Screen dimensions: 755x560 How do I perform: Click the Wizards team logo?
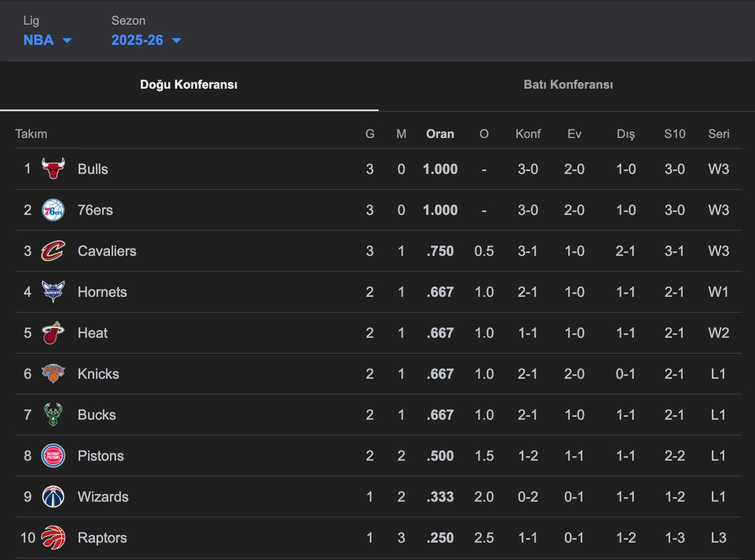pos(53,497)
